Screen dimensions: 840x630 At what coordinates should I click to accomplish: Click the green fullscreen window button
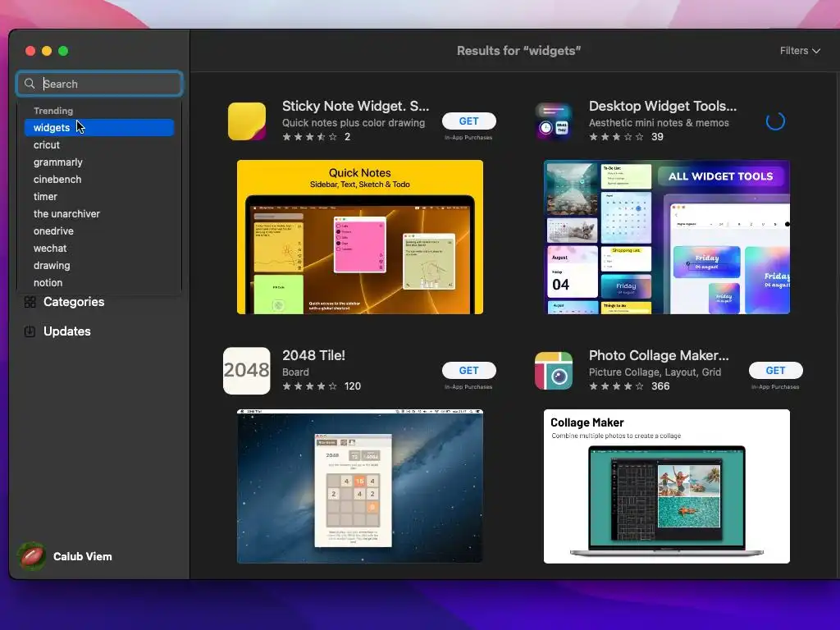point(63,51)
